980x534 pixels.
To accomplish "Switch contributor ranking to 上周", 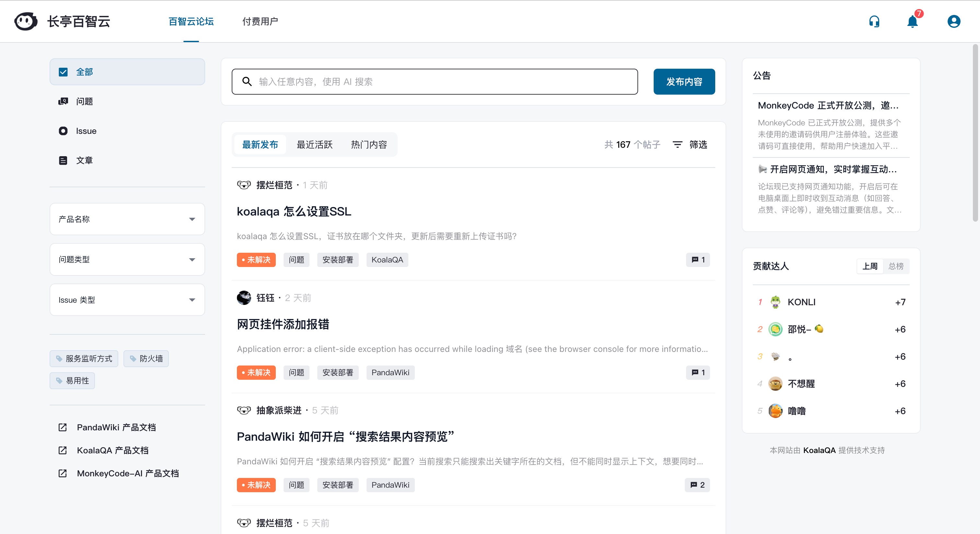I will [870, 266].
